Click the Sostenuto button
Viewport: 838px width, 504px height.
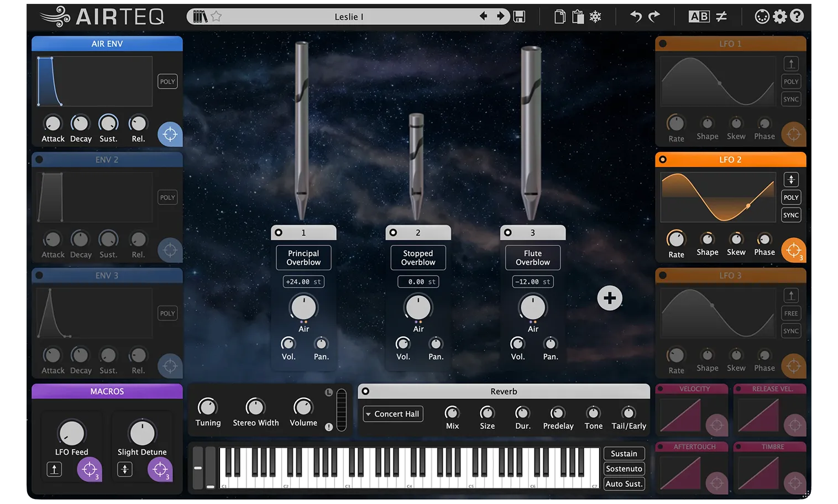[x=624, y=469]
